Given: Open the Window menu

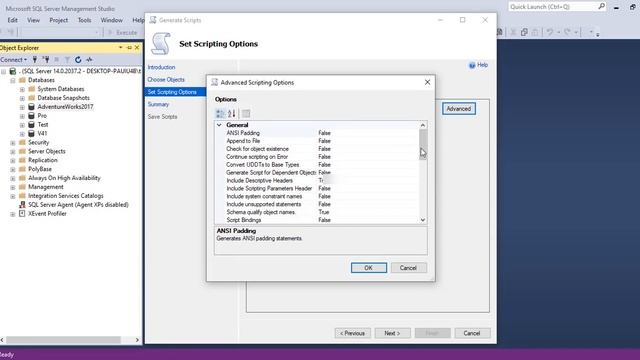Looking at the screenshot, I should [111, 20].
